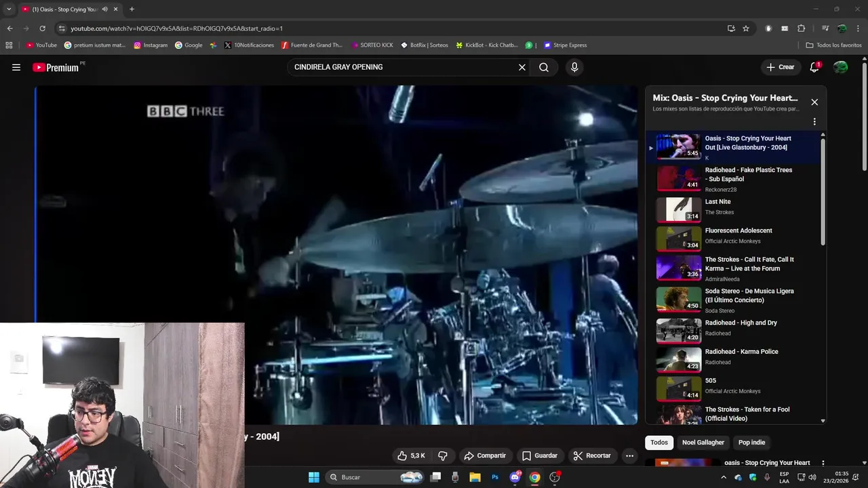Like the video with thumbs up

[x=411, y=455]
